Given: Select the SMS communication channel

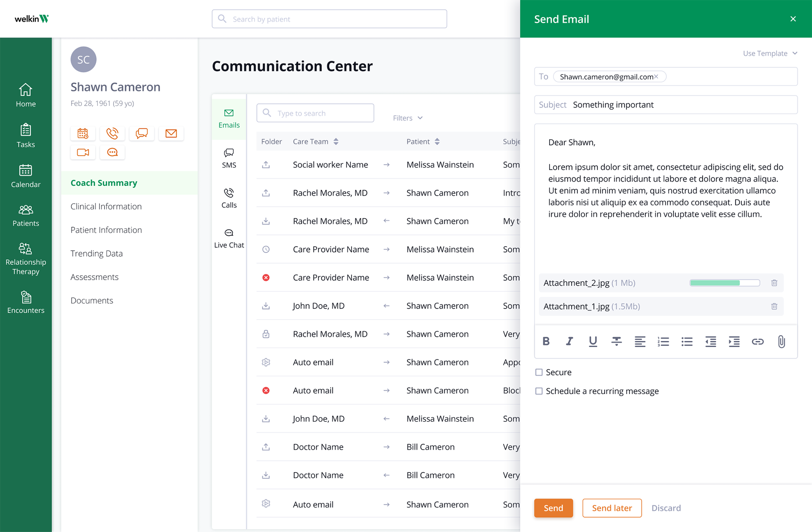Looking at the screenshot, I should 229,157.
